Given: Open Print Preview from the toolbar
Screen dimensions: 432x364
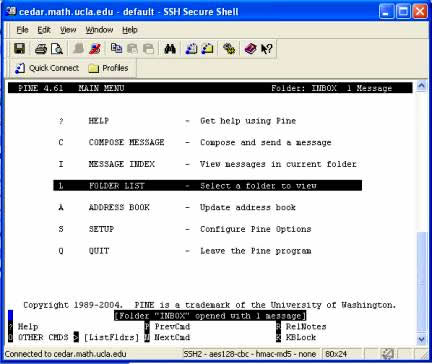Looking at the screenshot, I should coord(57,49).
